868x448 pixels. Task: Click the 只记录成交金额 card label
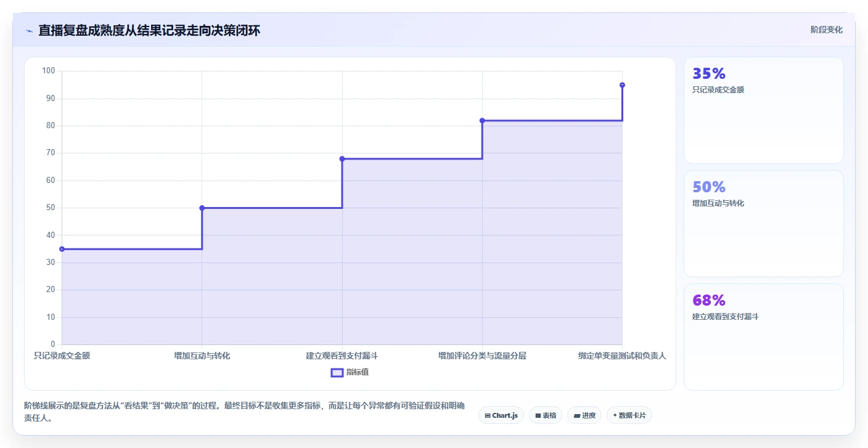pyautogui.click(x=718, y=90)
